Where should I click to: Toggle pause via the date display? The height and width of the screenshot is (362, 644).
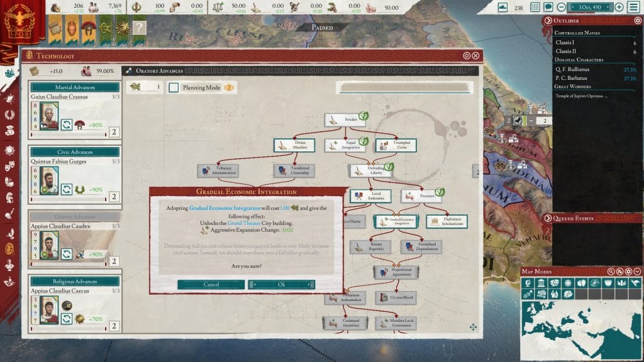590,7
